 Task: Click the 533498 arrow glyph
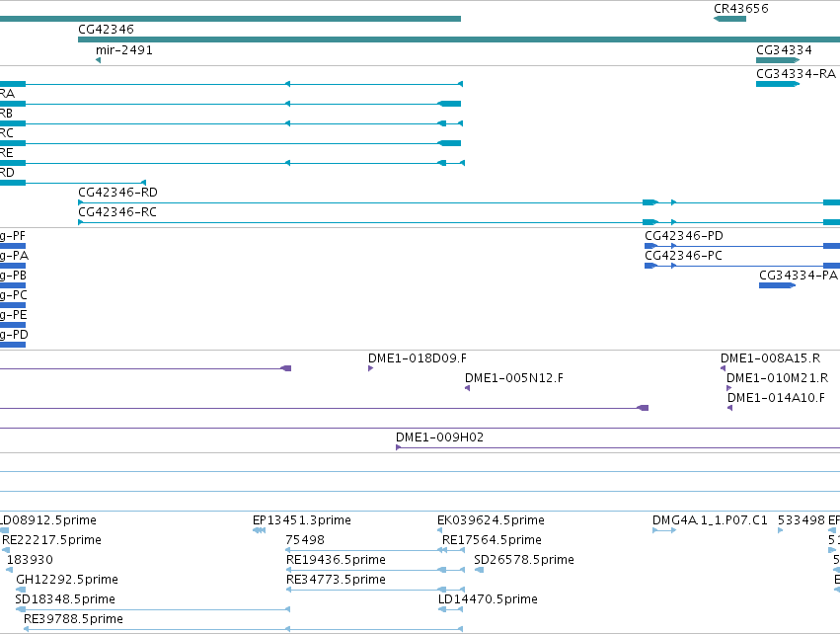click(780, 530)
